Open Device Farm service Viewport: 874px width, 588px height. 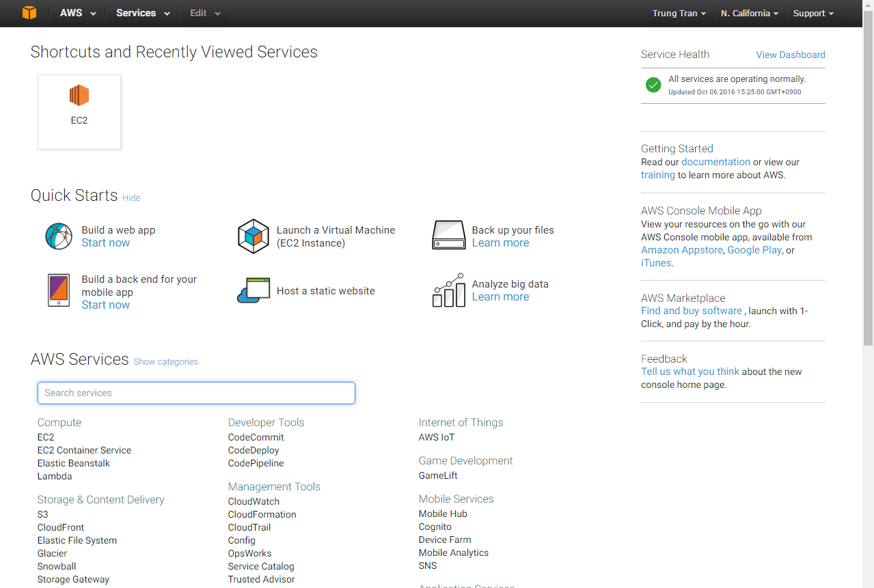[x=445, y=540]
